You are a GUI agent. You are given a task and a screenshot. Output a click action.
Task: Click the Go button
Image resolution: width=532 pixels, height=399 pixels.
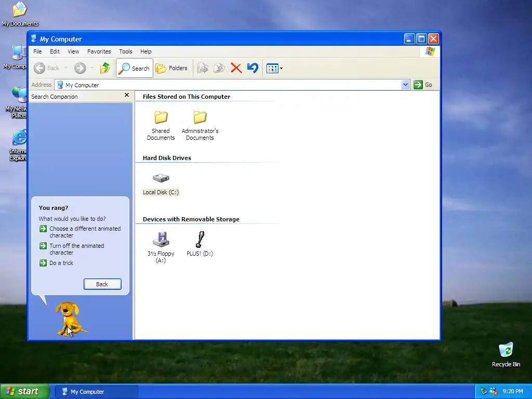(423, 85)
